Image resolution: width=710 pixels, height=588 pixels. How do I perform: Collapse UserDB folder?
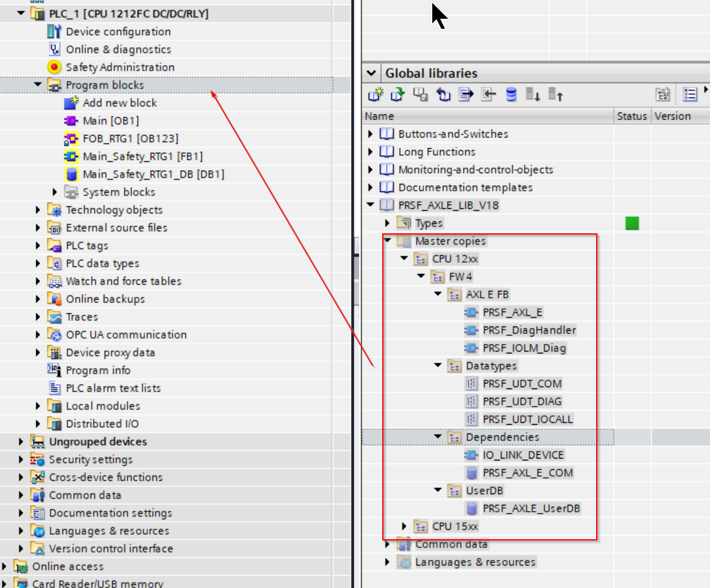(x=438, y=490)
